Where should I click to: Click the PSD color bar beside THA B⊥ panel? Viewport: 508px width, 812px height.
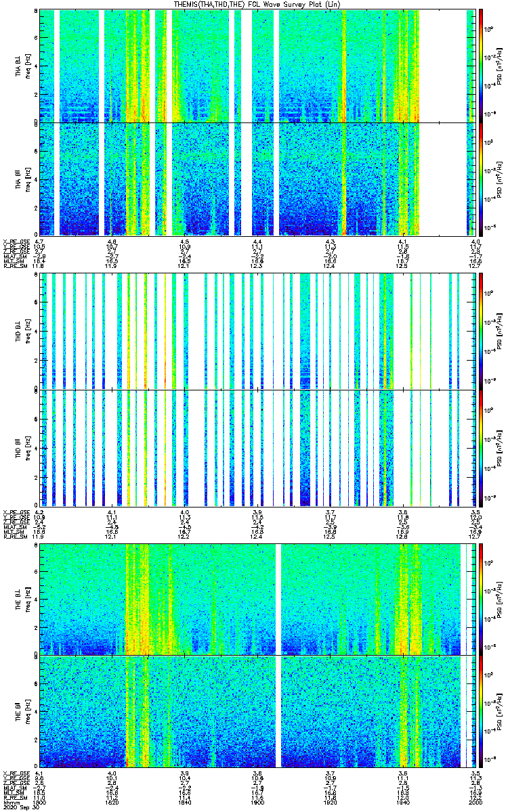[x=481, y=66]
